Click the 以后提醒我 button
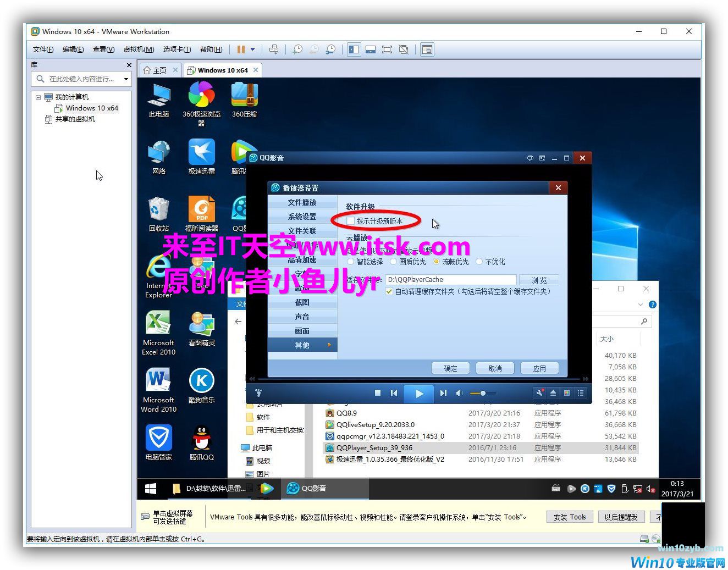 pyautogui.click(x=621, y=517)
